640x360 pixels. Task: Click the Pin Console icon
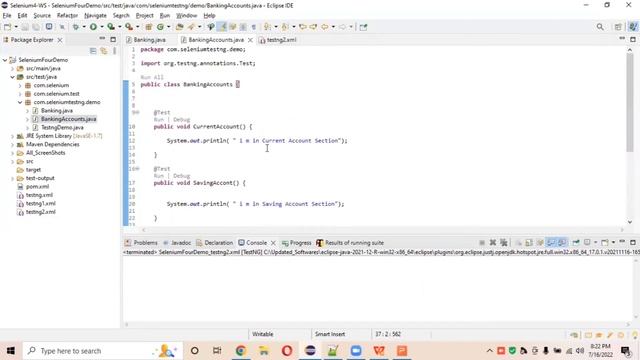click(576, 242)
